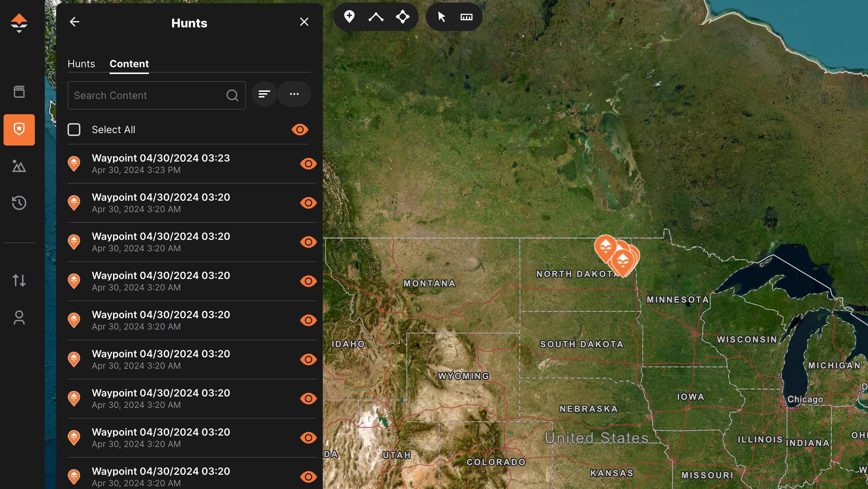Go back using the panel back arrow
Viewport: 868px width, 489px height.
[x=75, y=22]
